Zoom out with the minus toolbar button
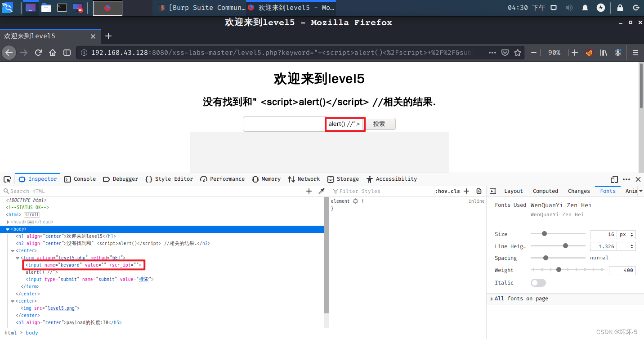 point(534,53)
